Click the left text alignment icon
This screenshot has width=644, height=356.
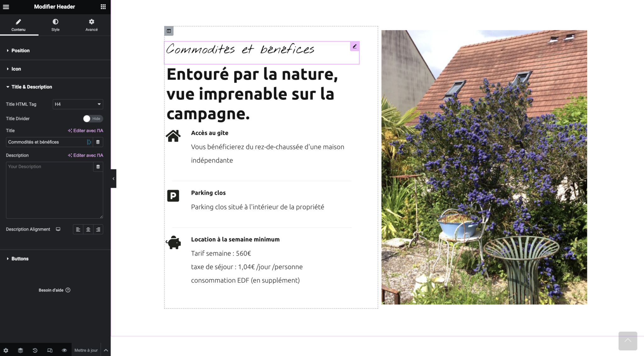click(78, 229)
